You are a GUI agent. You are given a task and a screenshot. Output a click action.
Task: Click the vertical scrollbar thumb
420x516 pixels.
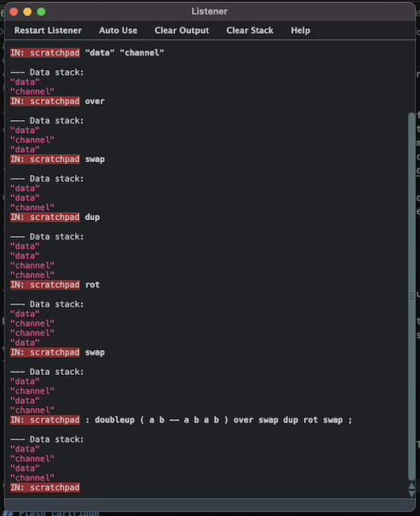411,296
